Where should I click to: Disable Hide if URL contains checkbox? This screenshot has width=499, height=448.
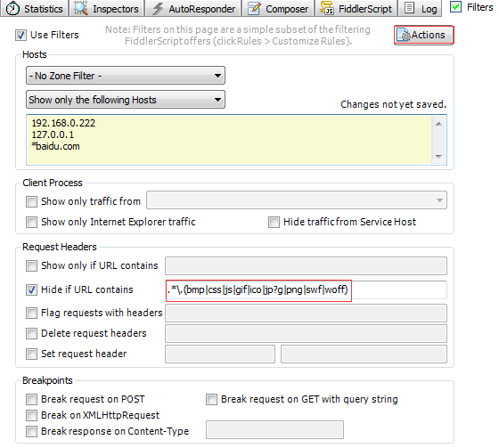point(31,289)
